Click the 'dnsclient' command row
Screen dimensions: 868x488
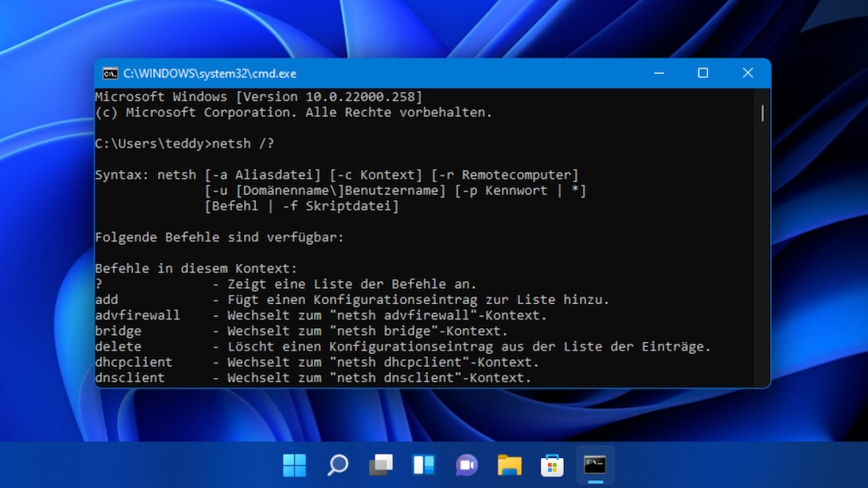314,377
